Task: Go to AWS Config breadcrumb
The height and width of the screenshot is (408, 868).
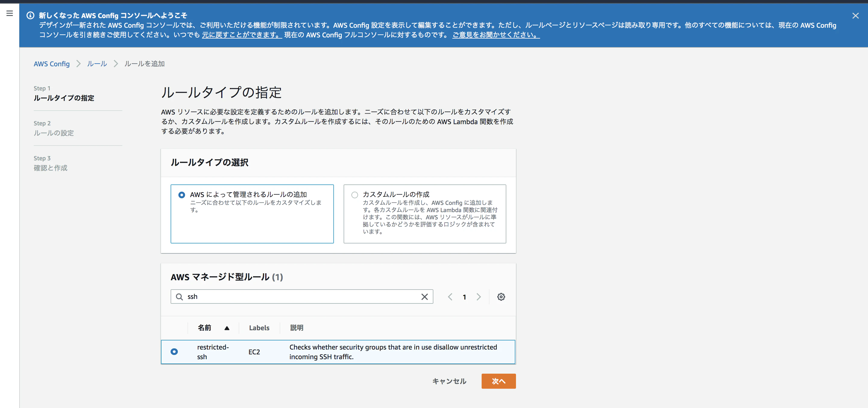Action: pyautogui.click(x=52, y=64)
